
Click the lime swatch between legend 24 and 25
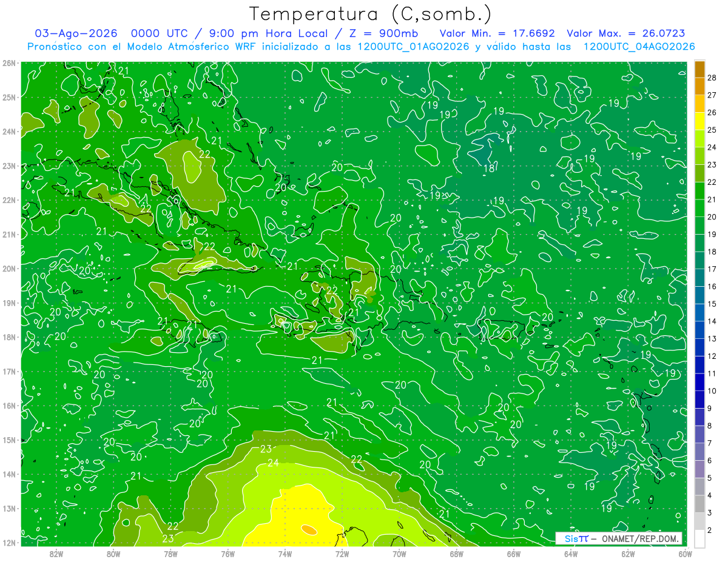pyautogui.click(x=699, y=139)
